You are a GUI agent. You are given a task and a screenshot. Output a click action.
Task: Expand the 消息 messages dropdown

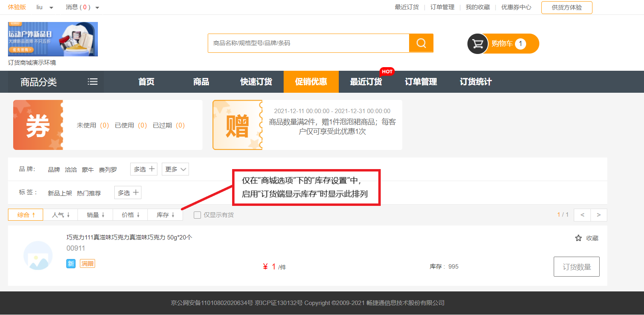(83, 7)
